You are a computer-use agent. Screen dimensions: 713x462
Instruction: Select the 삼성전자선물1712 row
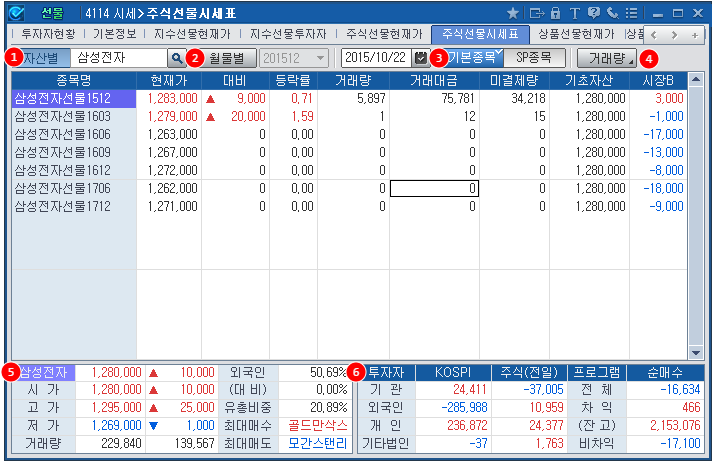pyautogui.click(x=349, y=206)
